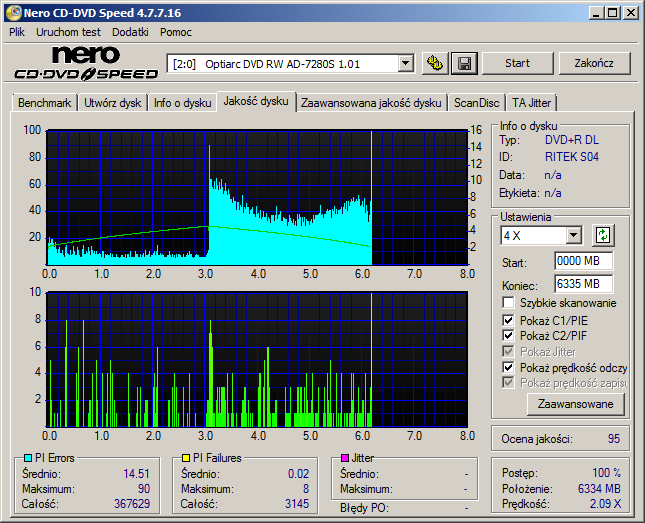Toggle the Pokaż C2/PIF checkbox
This screenshot has height=523, width=645.
508,335
